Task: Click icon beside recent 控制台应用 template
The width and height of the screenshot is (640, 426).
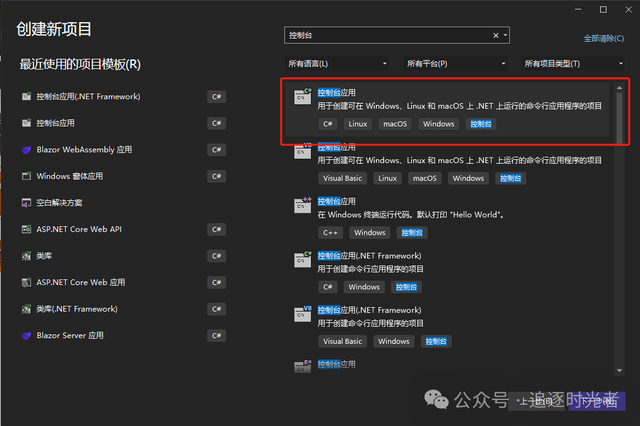Action: pos(27,123)
